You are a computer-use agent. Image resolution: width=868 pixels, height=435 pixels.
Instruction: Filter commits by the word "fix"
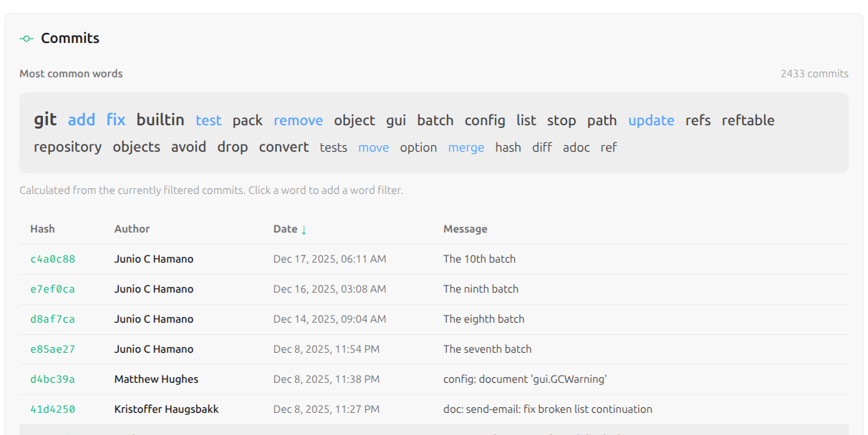coord(115,119)
